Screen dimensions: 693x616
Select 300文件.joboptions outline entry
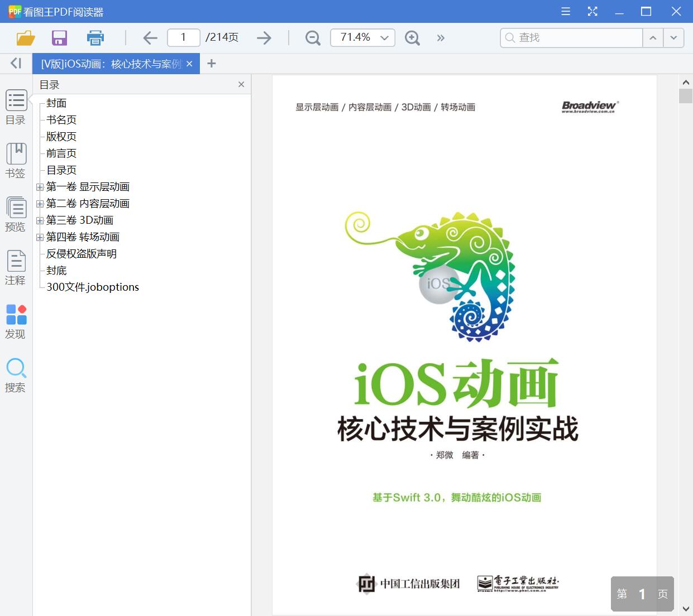[x=93, y=287]
